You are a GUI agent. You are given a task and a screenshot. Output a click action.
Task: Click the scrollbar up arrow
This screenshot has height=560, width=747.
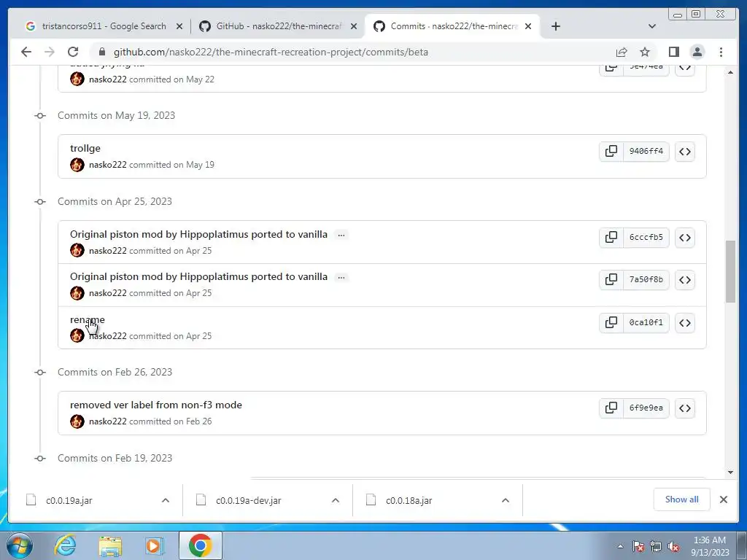[x=730, y=72]
